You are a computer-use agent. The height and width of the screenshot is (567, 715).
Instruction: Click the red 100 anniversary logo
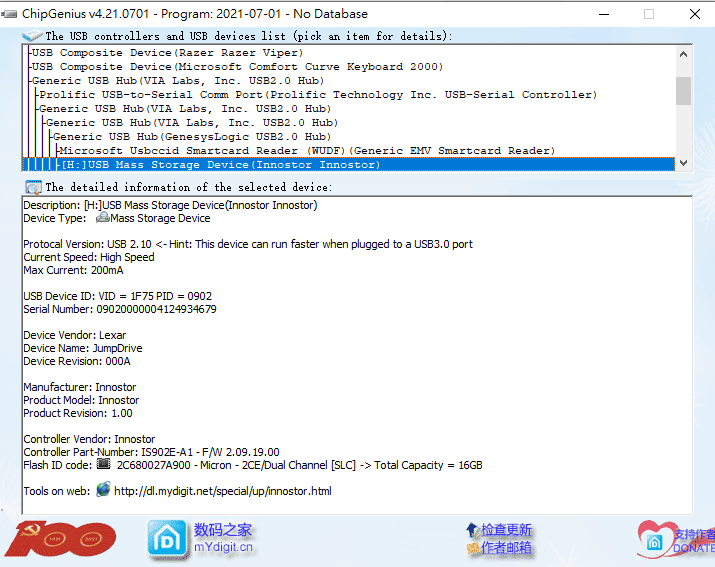pyautogui.click(x=60, y=539)
